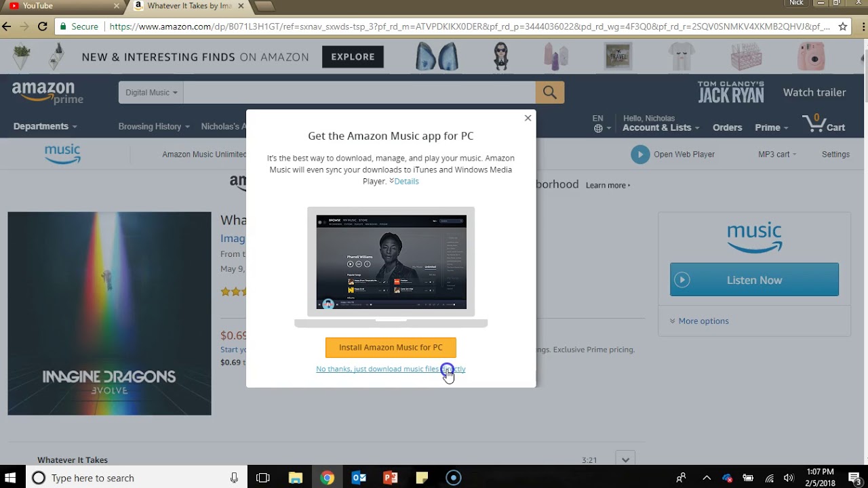
Task: Click the Amazon search magnifier button
Action: coord(550,92)
